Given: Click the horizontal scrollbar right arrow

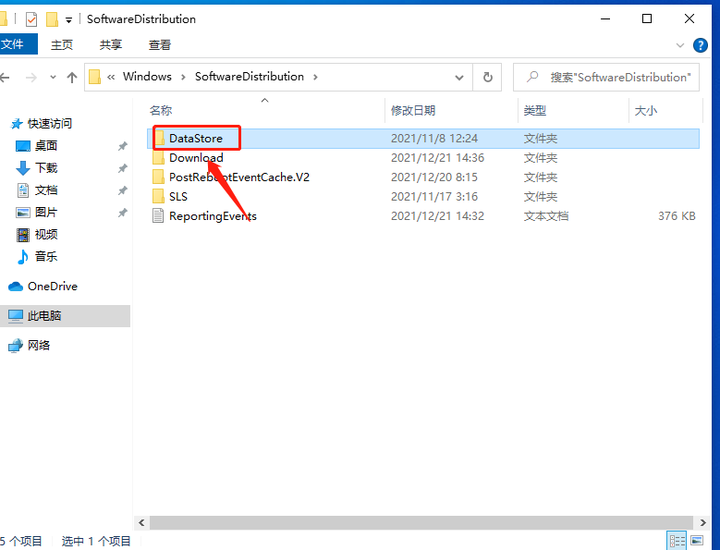Looking at the screenshot, I should 703,522.
